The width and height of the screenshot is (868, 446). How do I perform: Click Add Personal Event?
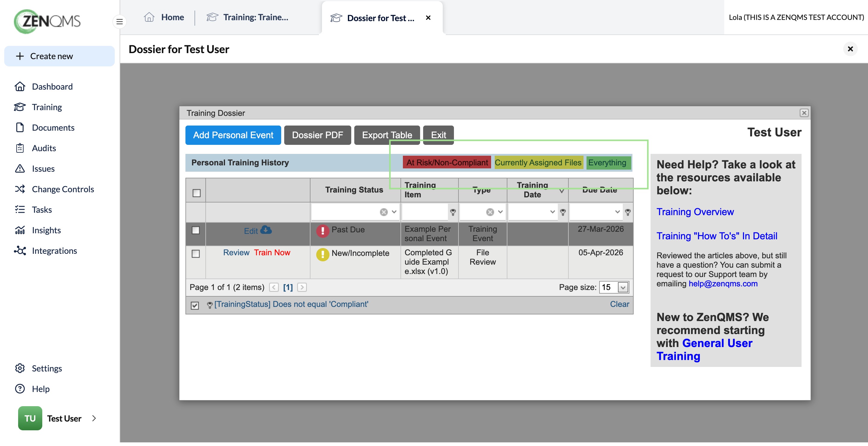(x=233, y=135)
